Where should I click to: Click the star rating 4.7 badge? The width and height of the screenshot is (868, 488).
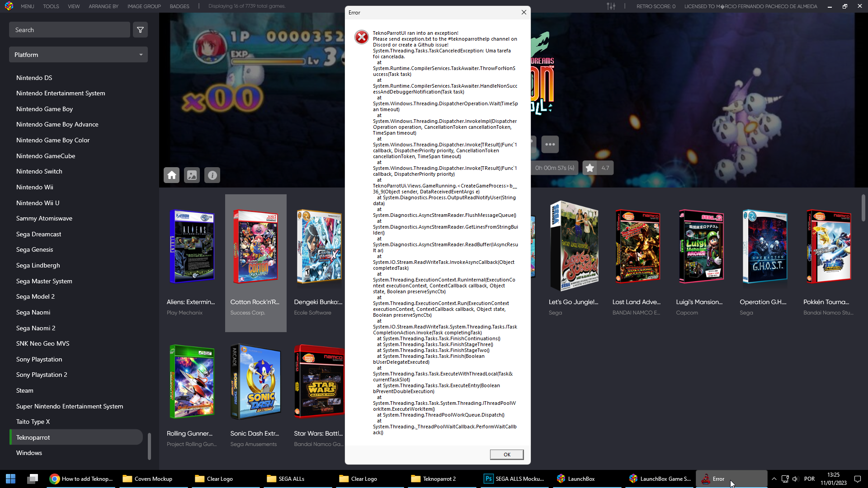(598, 168)
